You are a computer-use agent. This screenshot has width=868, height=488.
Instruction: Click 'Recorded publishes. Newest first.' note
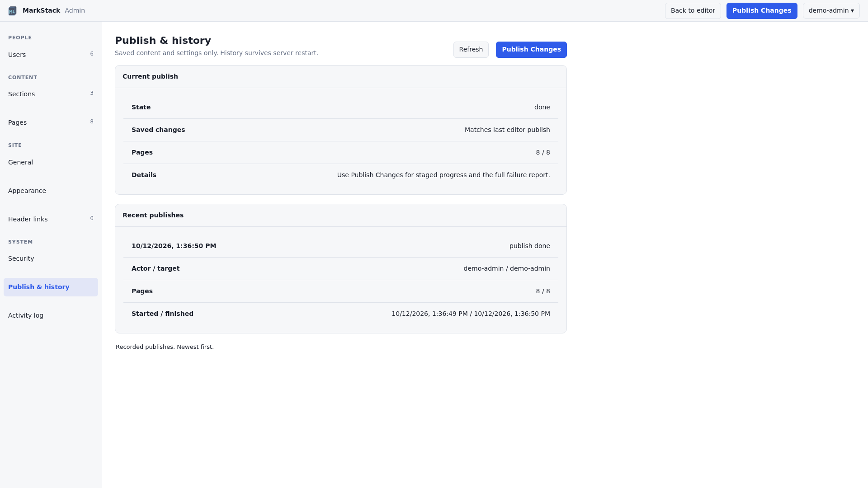(165, 347)
